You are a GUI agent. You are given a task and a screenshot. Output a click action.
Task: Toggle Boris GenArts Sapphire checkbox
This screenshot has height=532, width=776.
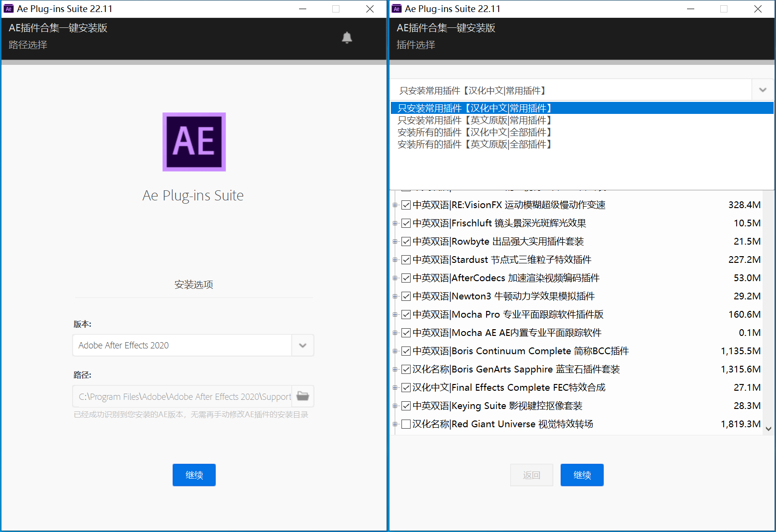pos(406,370)
